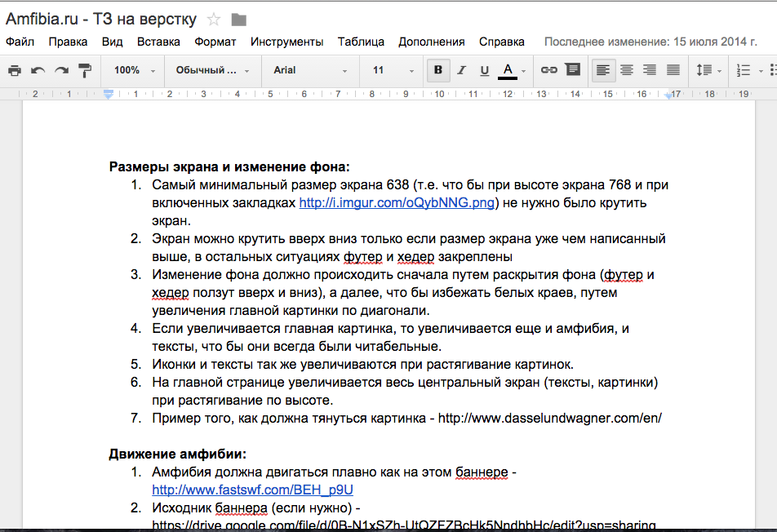Click the underlined word баннере
This screenshot has width=777, height=532.
[482, 472]
